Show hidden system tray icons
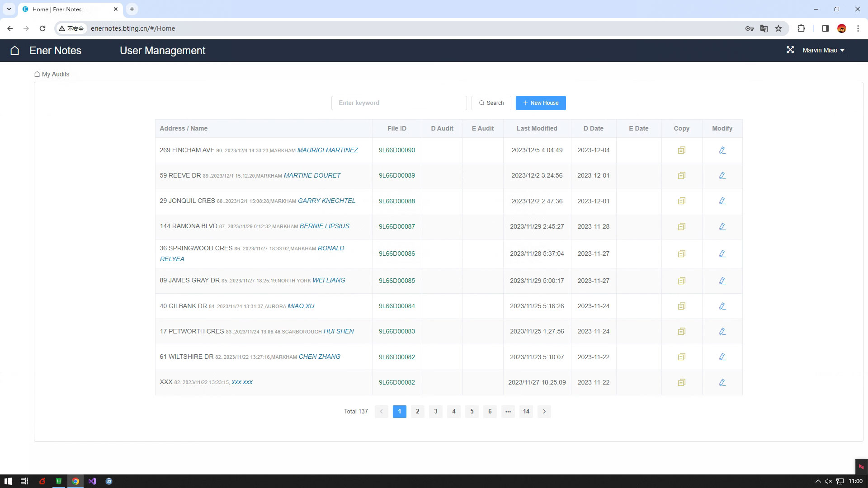The width and height of the screenshot is (868, 488). [817, 481]
